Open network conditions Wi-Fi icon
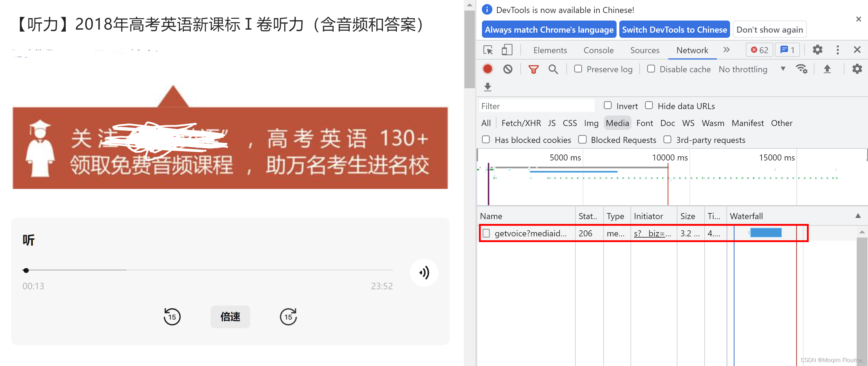 (x=801, y=69)
